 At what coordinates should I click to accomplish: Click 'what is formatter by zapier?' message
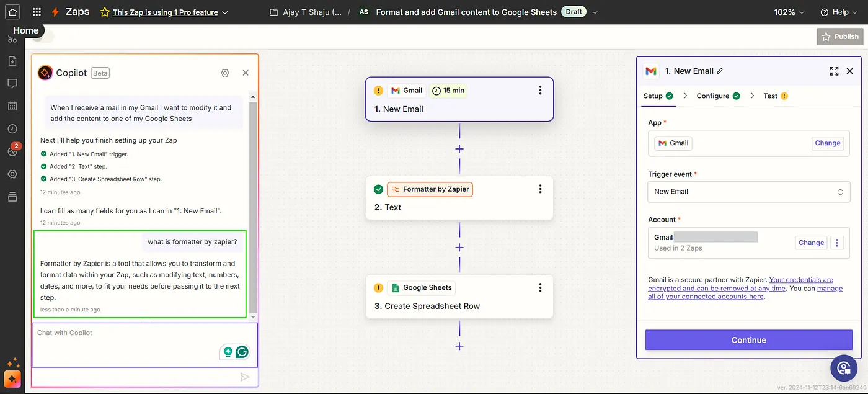(192, 241)
